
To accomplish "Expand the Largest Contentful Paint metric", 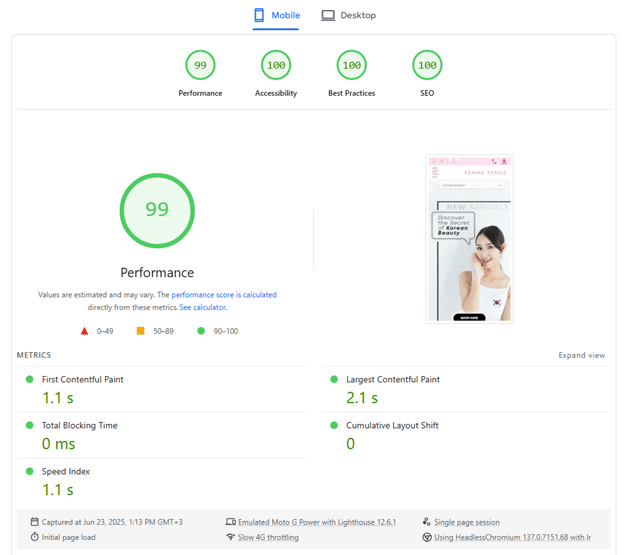I will [x=392, y=380].
